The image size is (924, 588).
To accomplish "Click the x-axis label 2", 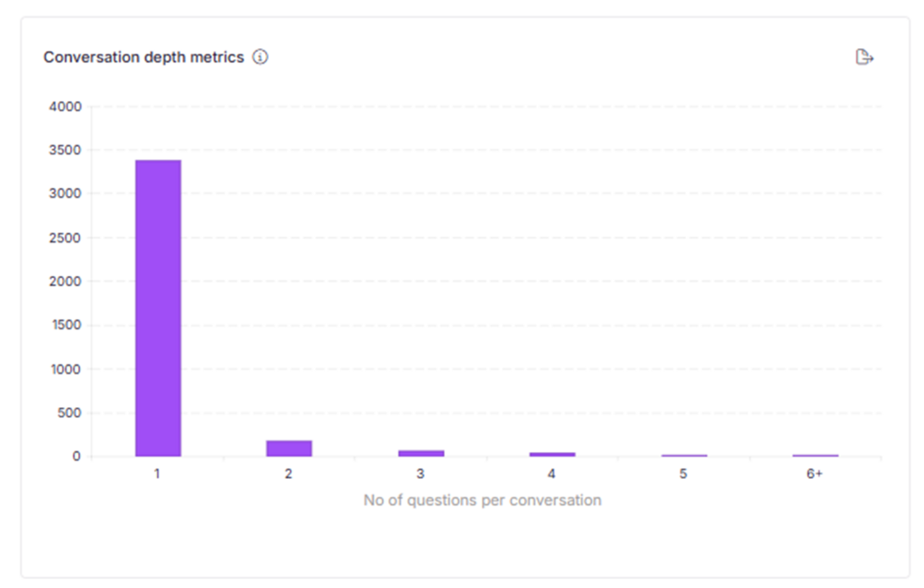I will (289, 474).
